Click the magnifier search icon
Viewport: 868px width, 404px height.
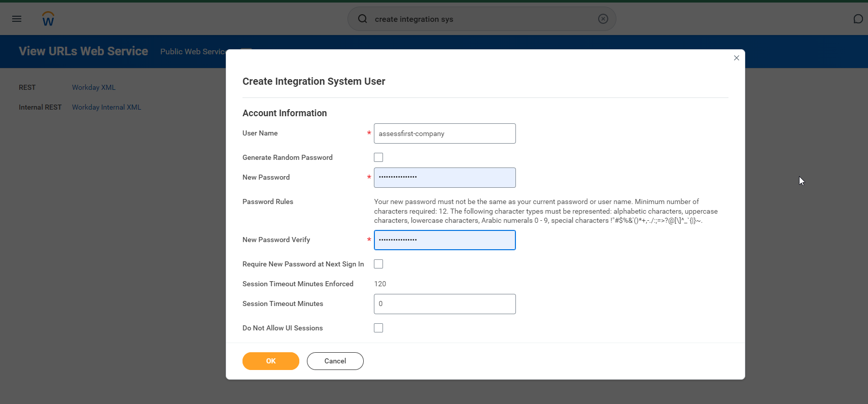(362, 19)
